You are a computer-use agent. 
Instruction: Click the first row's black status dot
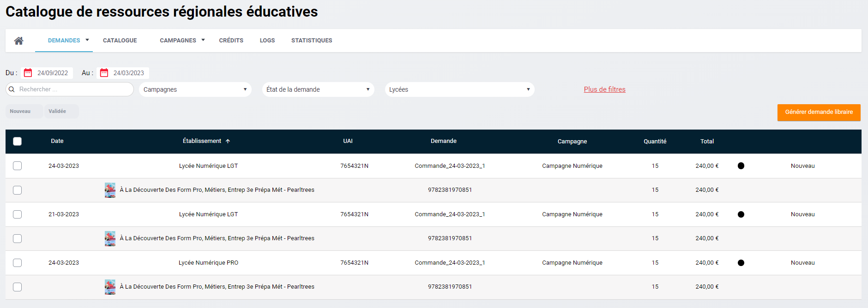coord(741,166)
